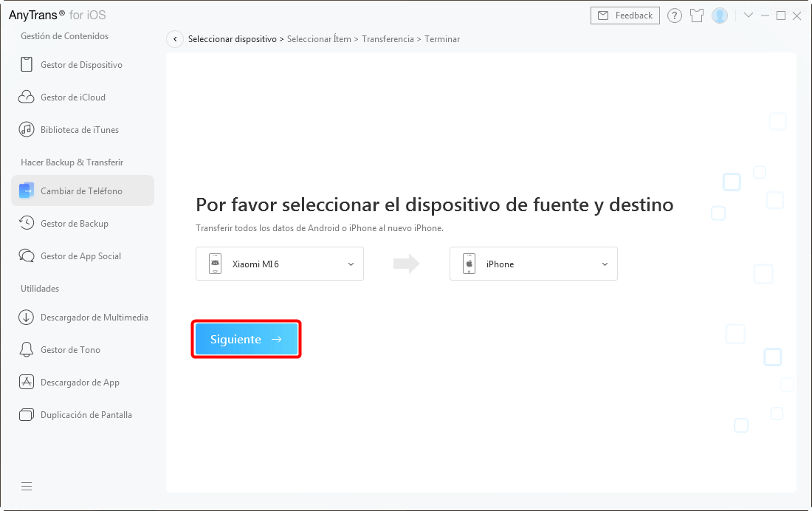Click the help question mark icon
This screenshot has height=511, width=812.
point(674,15)
